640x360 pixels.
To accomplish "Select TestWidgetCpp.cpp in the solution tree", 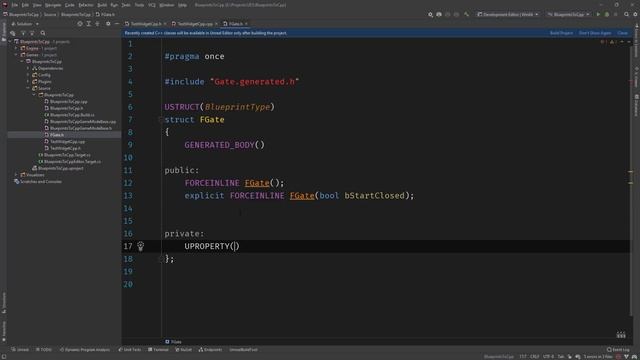I will (x=67, y=142).
